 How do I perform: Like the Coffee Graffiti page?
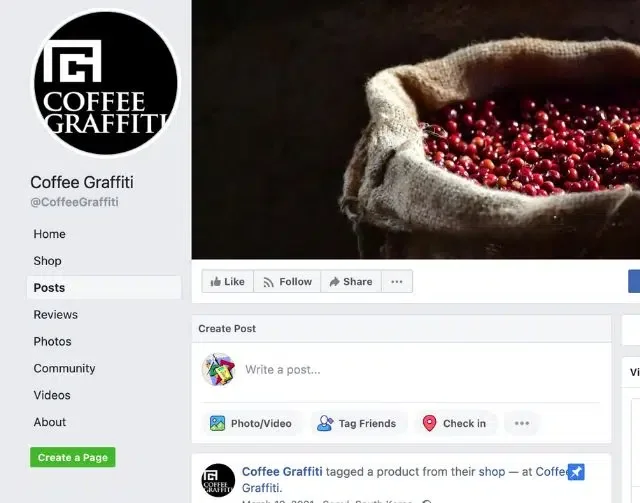click(227, 281)
